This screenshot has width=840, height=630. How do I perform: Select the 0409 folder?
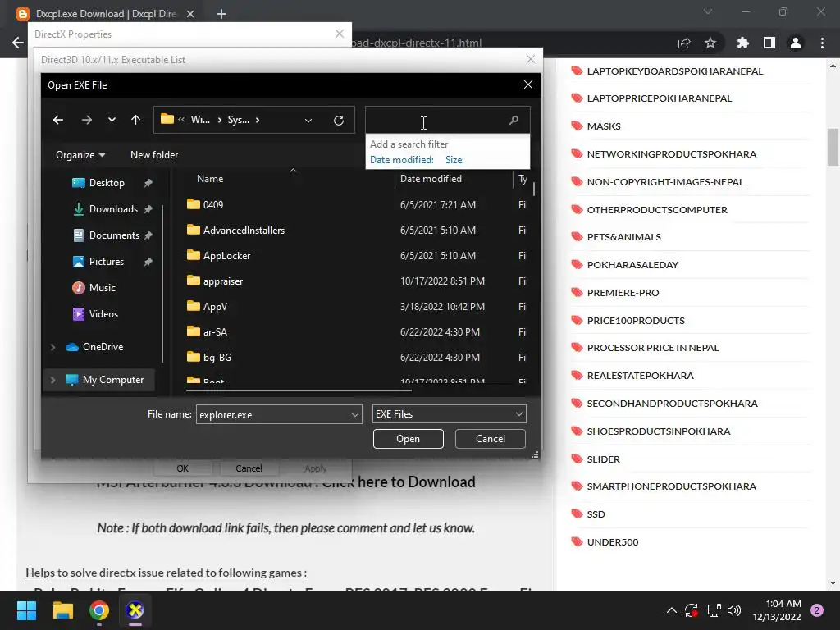click(x=212, y=204)
